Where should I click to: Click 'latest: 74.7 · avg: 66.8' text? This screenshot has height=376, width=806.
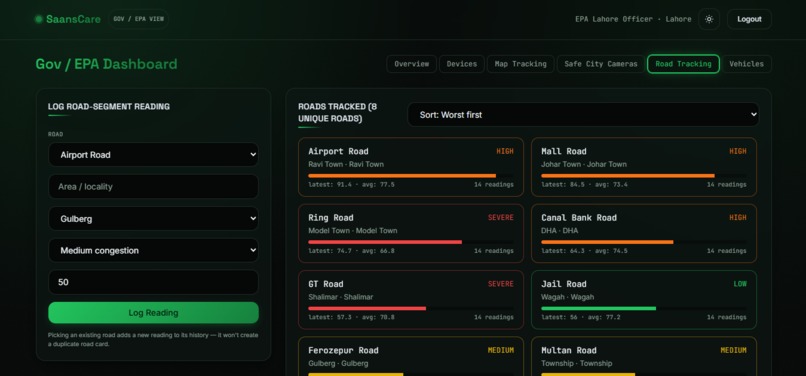tap(352, 251)
